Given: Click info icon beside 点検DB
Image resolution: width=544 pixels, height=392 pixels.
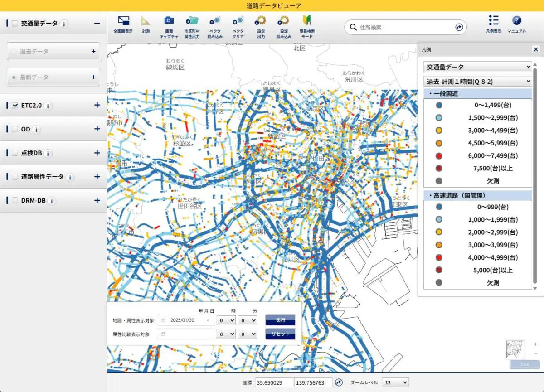Looking at the screenshot, I should 48,154.
